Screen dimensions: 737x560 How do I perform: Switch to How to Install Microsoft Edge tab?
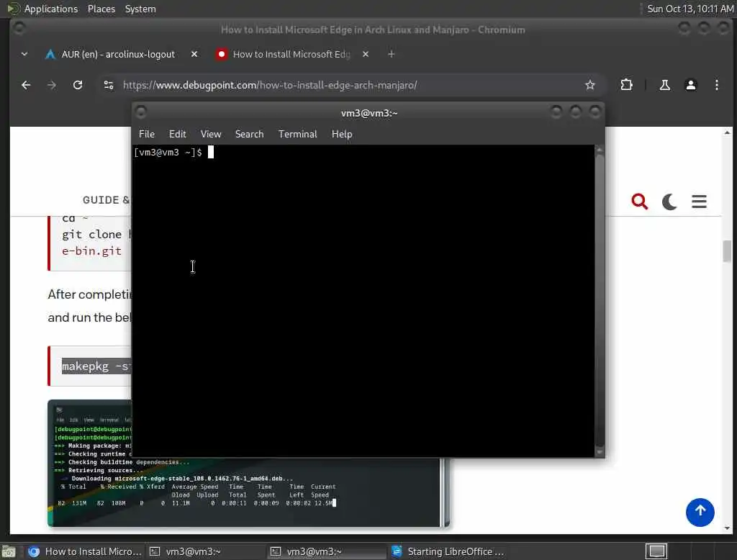click(x=291, y=54)
